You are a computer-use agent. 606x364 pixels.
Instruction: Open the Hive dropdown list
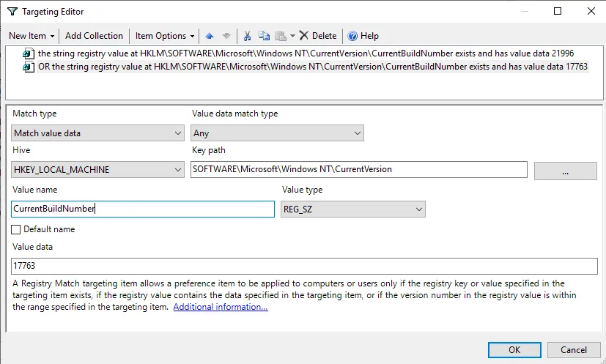click(97, 169)
